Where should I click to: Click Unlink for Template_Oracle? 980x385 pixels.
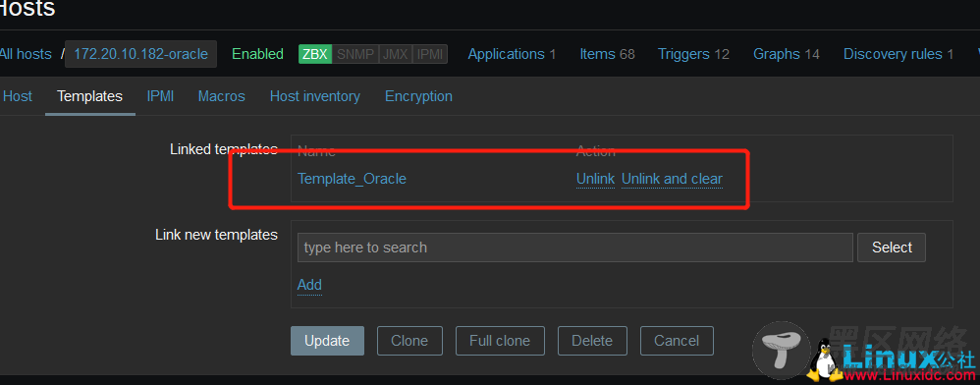point(596,179)
